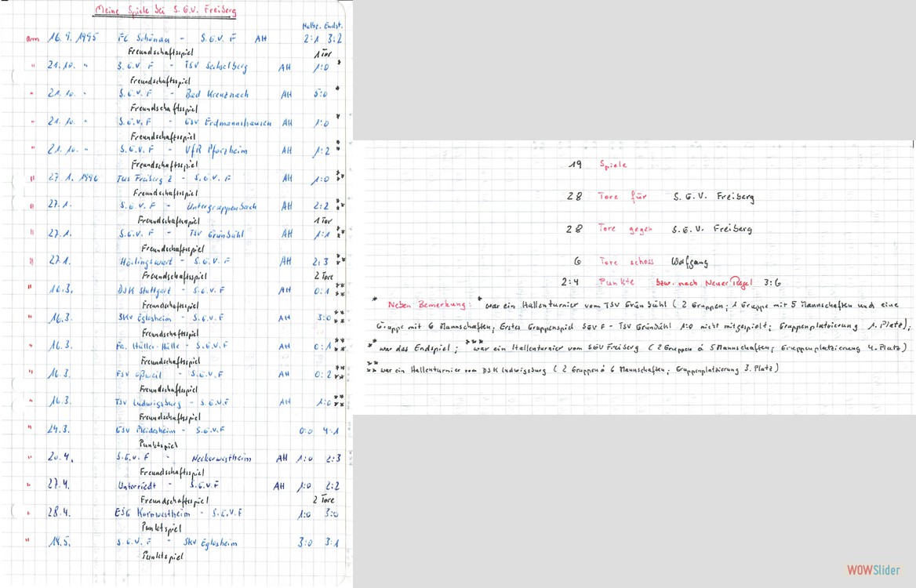This screenshot has width=916, height=588.
Task: Click the Halbz. Endst. column header
Action: [x=322, y=26]
